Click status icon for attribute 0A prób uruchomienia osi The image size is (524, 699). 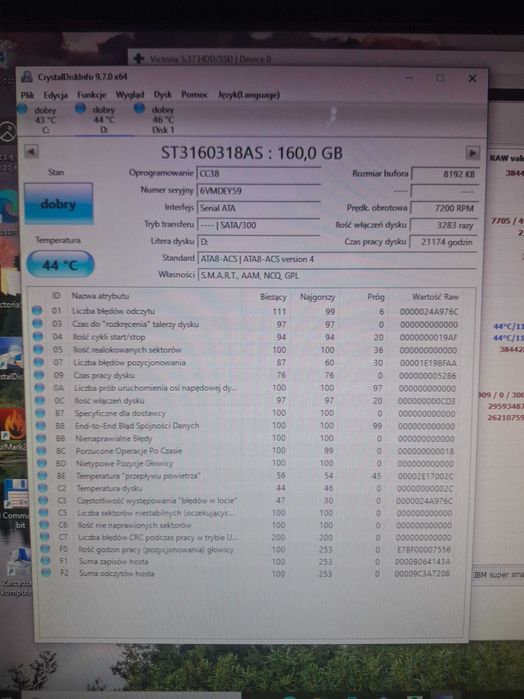[40, 387]
